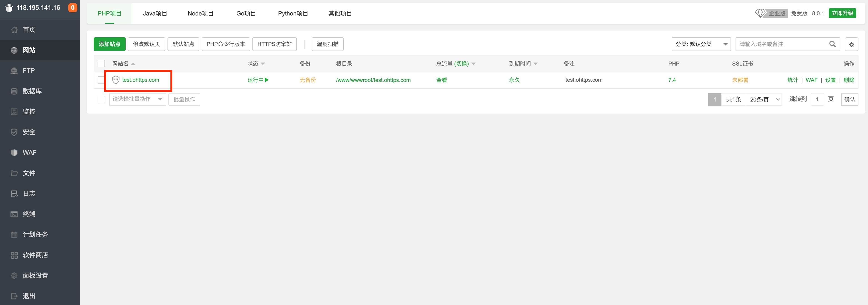Click the terminal icon beside 终端
Image resolution: width=868 pixels, height=305 pixels.
point(14,214)
